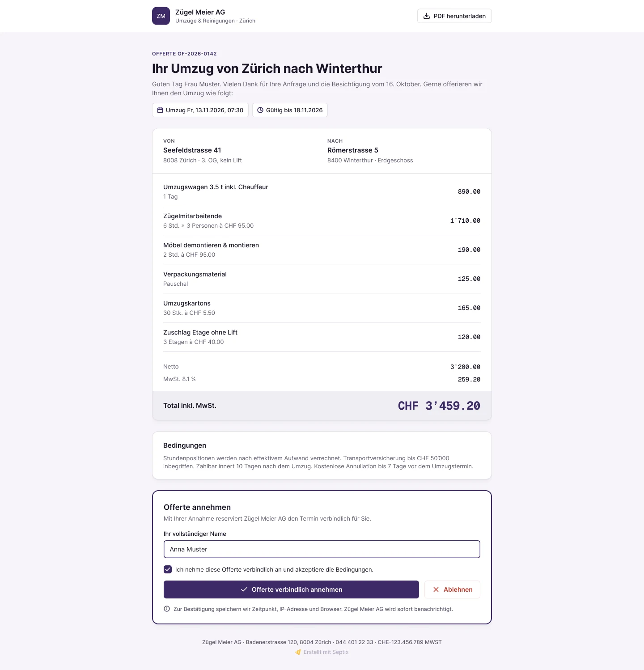Click the 'Umzug Fr, 13.11.2026, 07:30' date chip
Viewport: 644px width, 670px height.
click(200, 110)
